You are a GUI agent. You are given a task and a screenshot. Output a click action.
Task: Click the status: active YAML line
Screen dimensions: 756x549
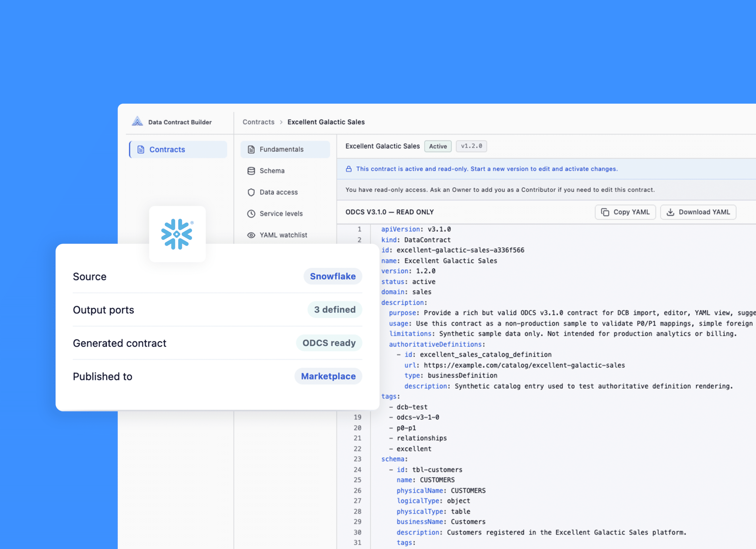408,282
